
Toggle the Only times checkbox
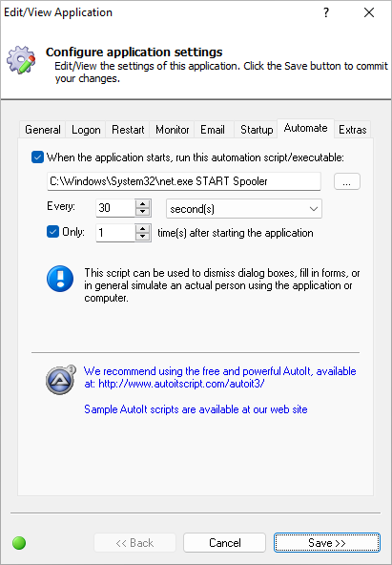pos(52,232)
